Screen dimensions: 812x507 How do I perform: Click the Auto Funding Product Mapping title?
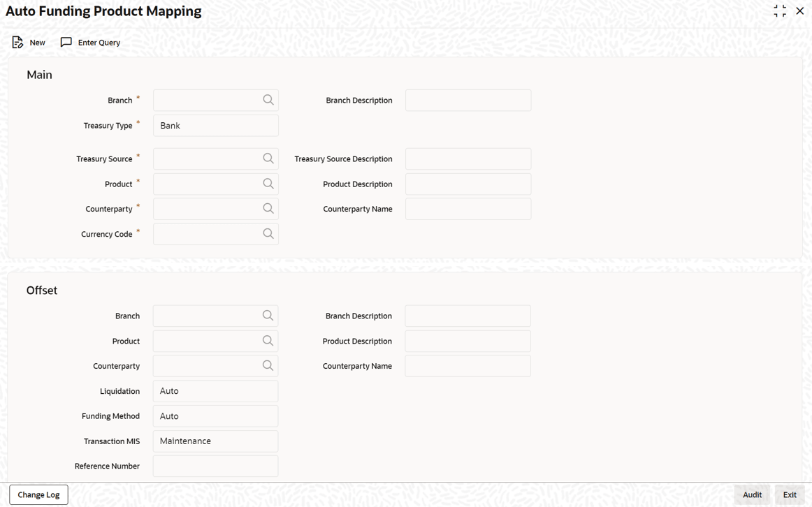(x=103, y=11)
